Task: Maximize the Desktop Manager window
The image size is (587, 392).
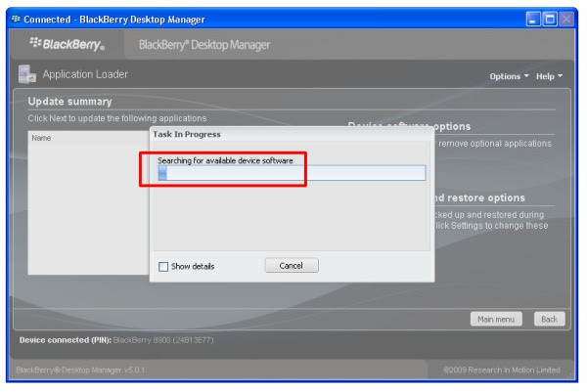Action: pyautogui.click(x=550, y=19)
